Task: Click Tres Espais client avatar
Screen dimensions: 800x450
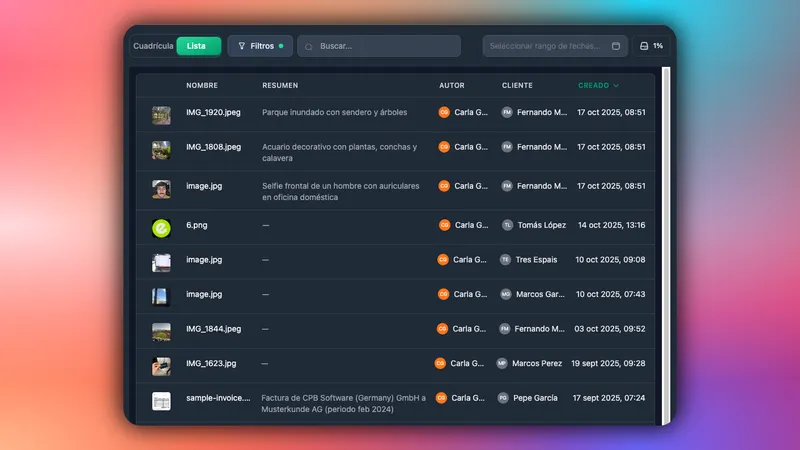Action: pos(505,260)
